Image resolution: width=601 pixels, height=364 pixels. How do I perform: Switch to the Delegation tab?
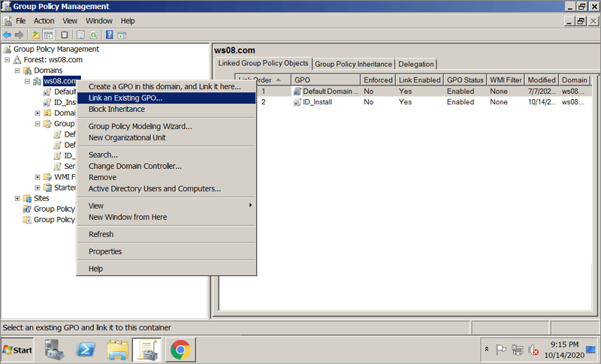coord(416,64)
